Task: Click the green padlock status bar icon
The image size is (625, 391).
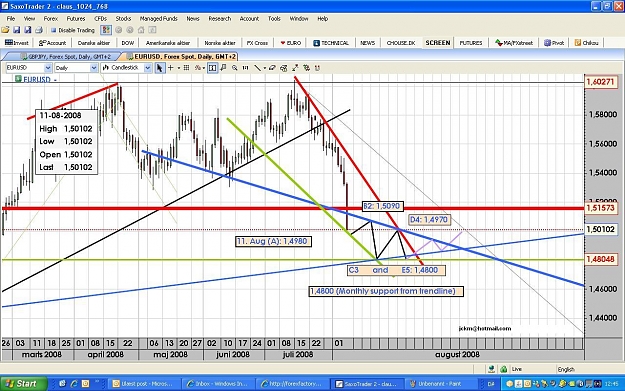Action: [x=503, y=369]
